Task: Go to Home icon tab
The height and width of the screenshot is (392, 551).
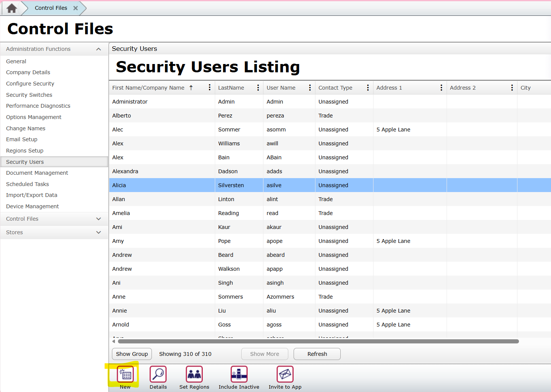Action: pos(12,8)
